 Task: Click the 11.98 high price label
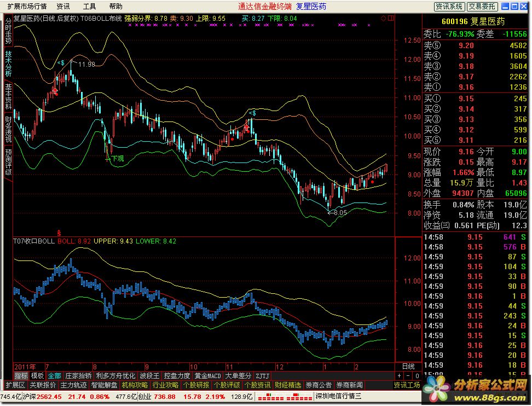pos(86,64)
